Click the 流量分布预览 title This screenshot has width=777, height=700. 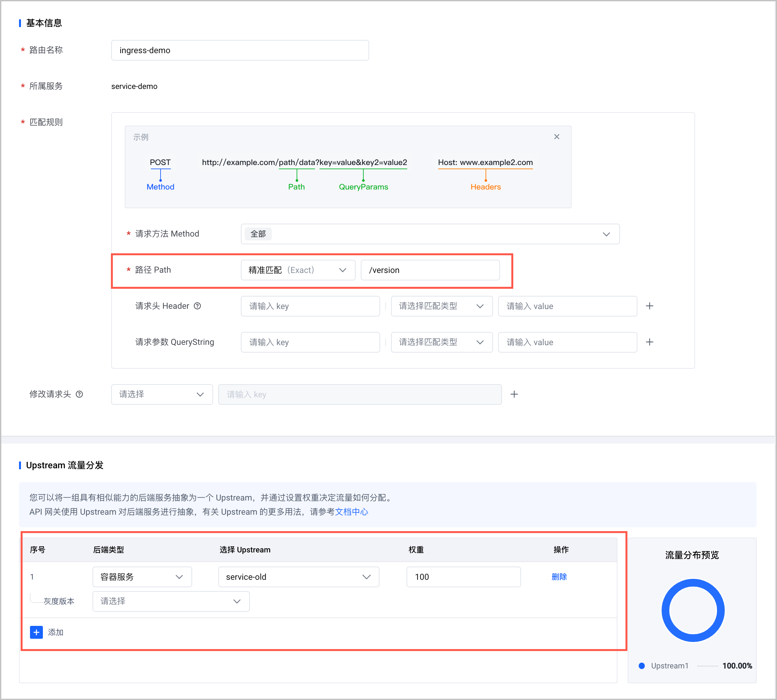coord(692,555)
